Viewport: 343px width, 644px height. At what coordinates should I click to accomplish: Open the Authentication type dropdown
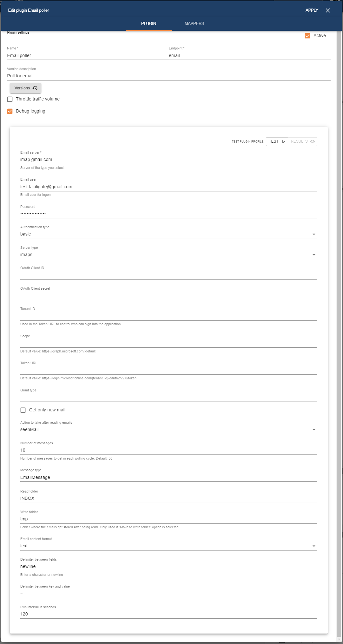pyautogui.click(x=168, y=234)
